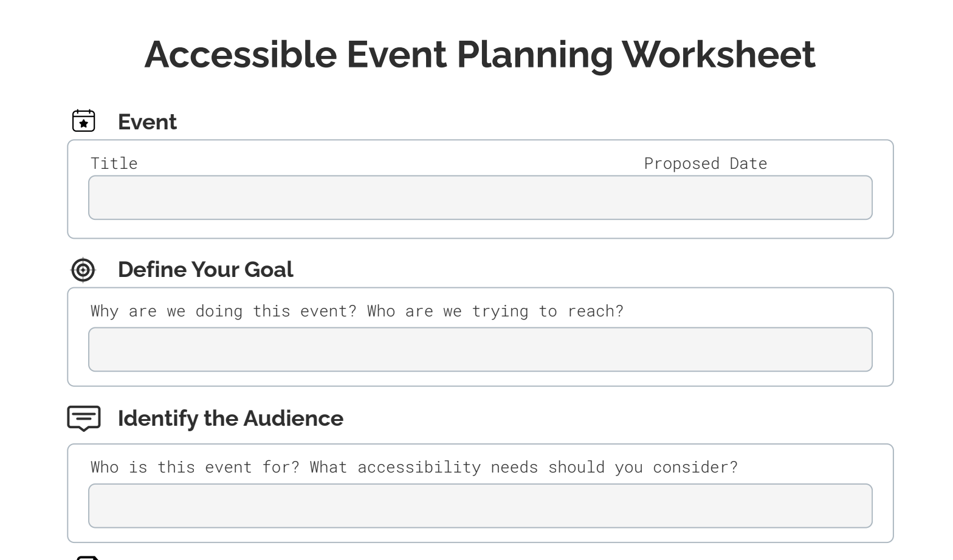Click the 'Who are we trying to reach?' text
Image resolution: width=953 pixels, height=560 pixels.
click(495, 311)
